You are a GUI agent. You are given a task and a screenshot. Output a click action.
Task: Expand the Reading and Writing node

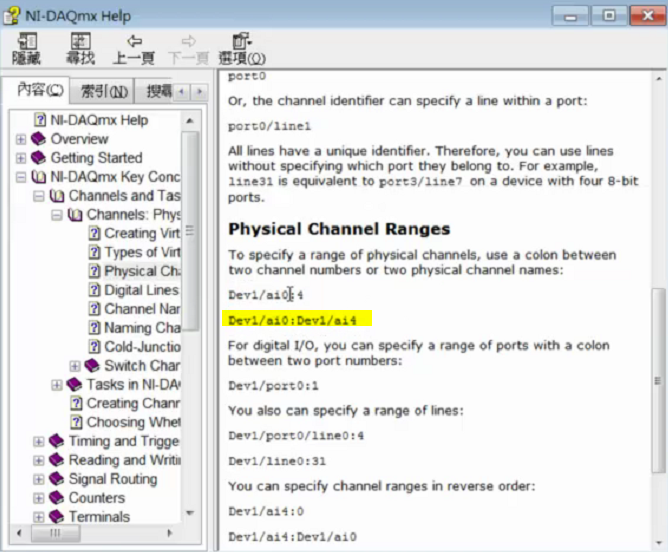click(x=38, y=460)
